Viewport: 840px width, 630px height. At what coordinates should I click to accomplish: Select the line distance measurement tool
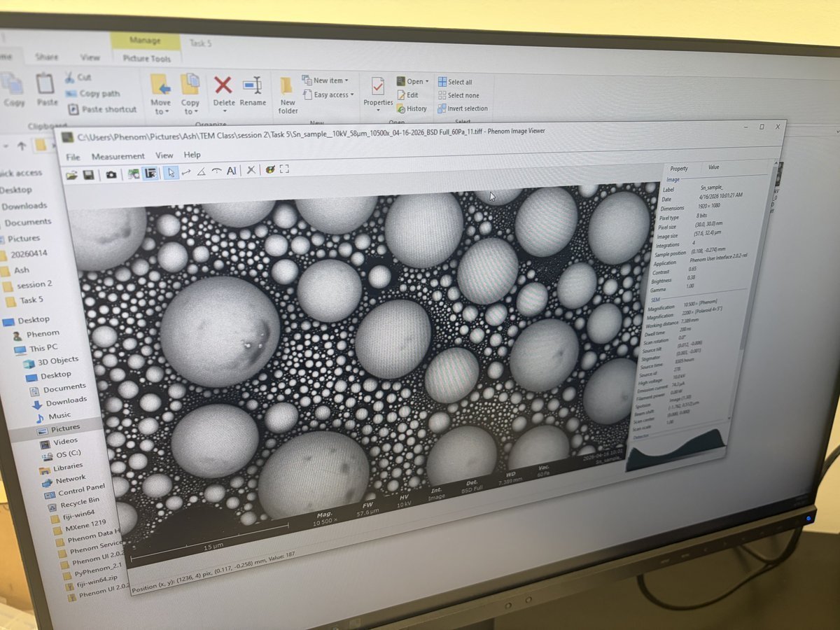tap(186, 171)
